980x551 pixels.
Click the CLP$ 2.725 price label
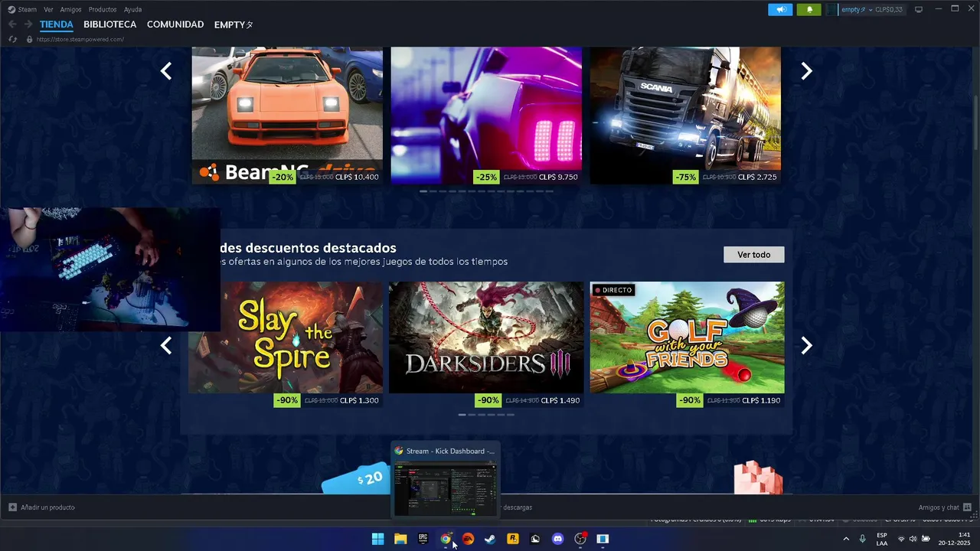tap(757, 177)
